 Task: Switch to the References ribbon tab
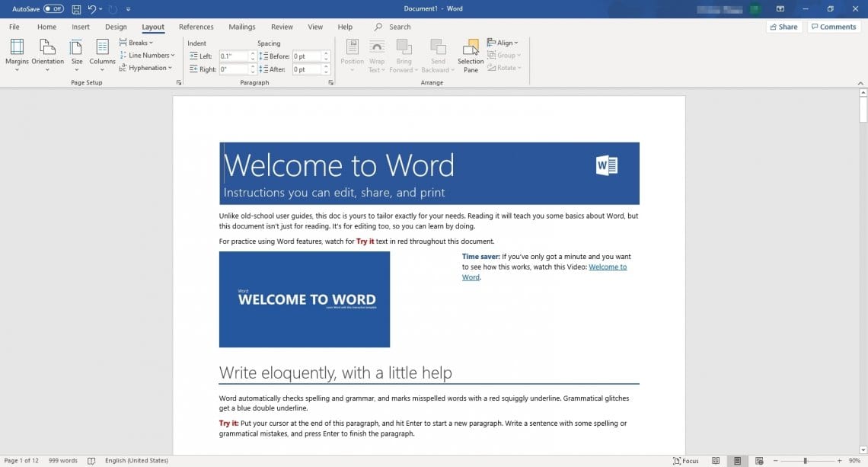pos(196,26)
